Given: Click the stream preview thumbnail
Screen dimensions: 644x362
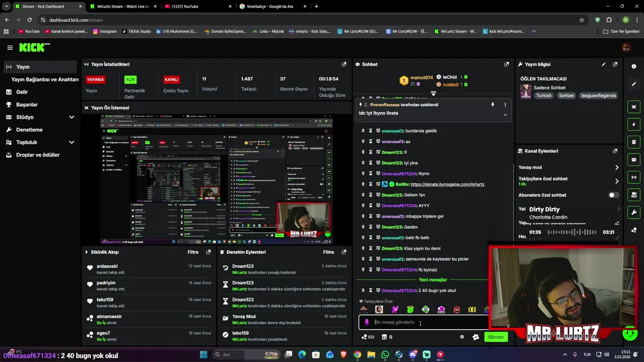Looking at the screenshot, I should [x=216, y=179].
